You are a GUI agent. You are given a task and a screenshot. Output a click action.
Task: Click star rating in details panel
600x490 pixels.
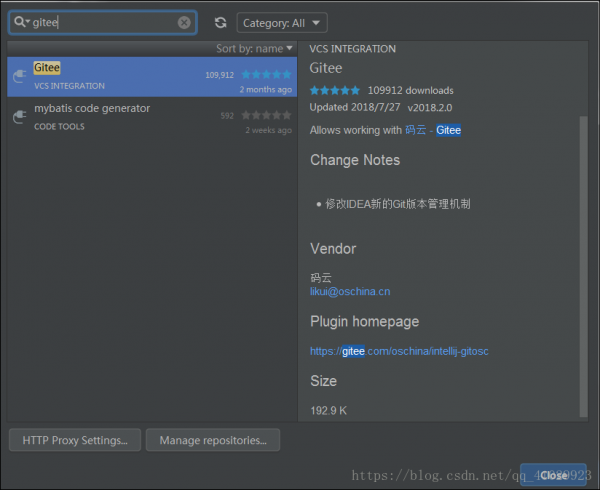point(335,90)
